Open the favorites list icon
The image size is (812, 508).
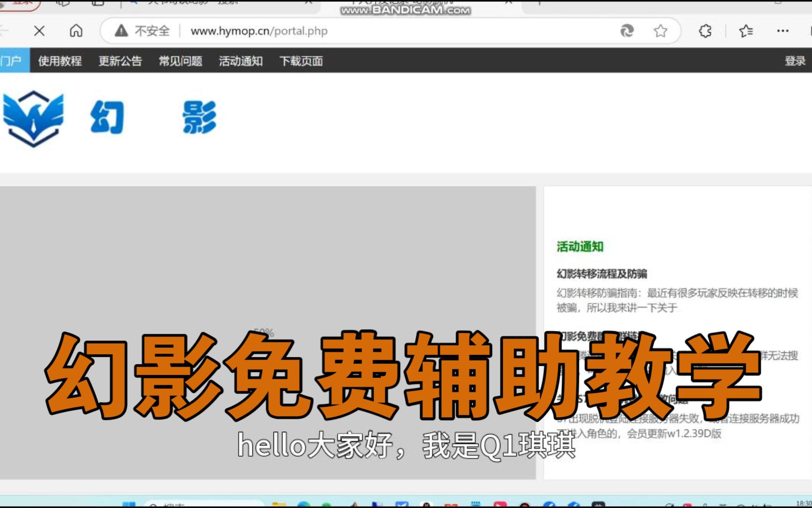tap(746, 31)
